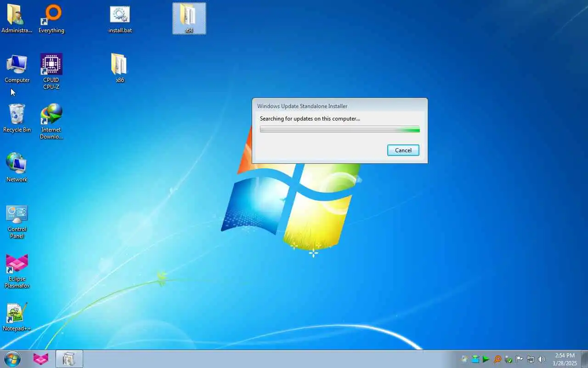
Task: Click the update search progress bar
Action: click(340, 130)
